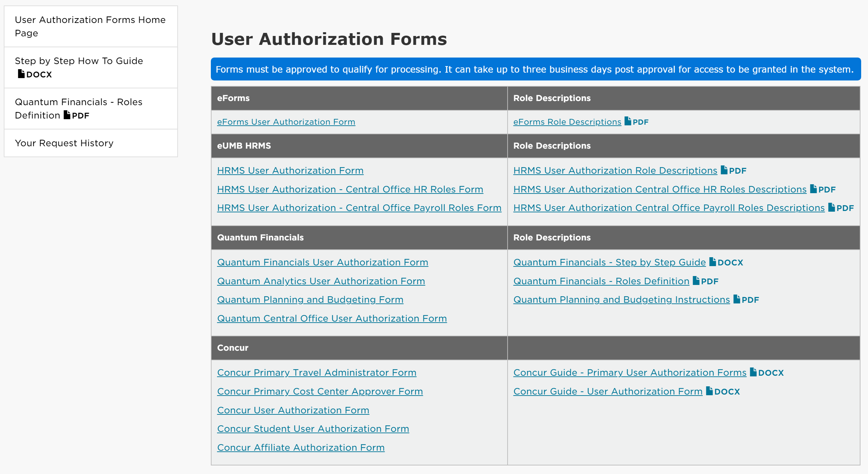Open the User Authorization Forms Home Page
868x474 pixels.
(90, 26)
